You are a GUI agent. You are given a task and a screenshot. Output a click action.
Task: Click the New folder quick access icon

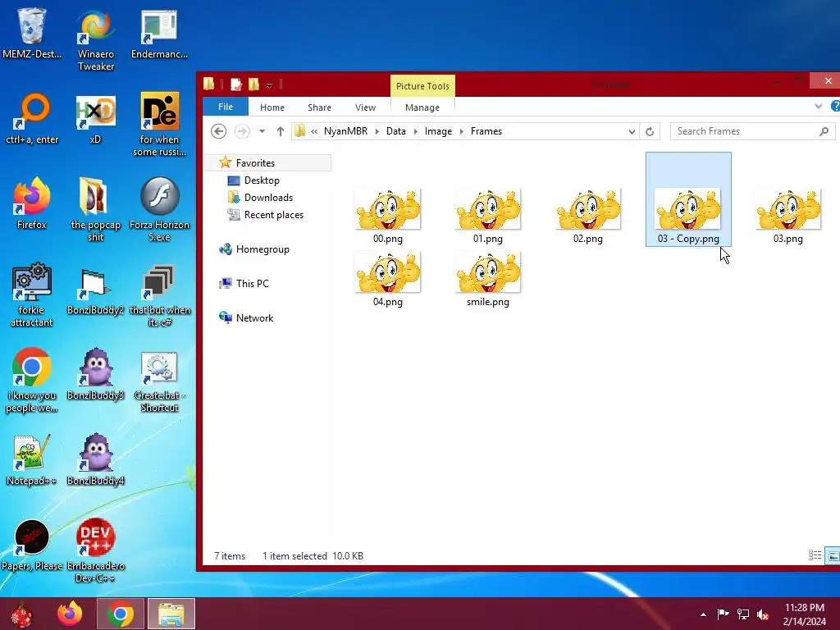coord(254,84)
